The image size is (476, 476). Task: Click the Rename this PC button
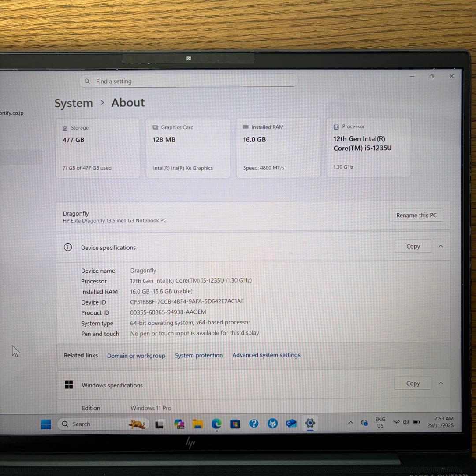click(416, 215)
